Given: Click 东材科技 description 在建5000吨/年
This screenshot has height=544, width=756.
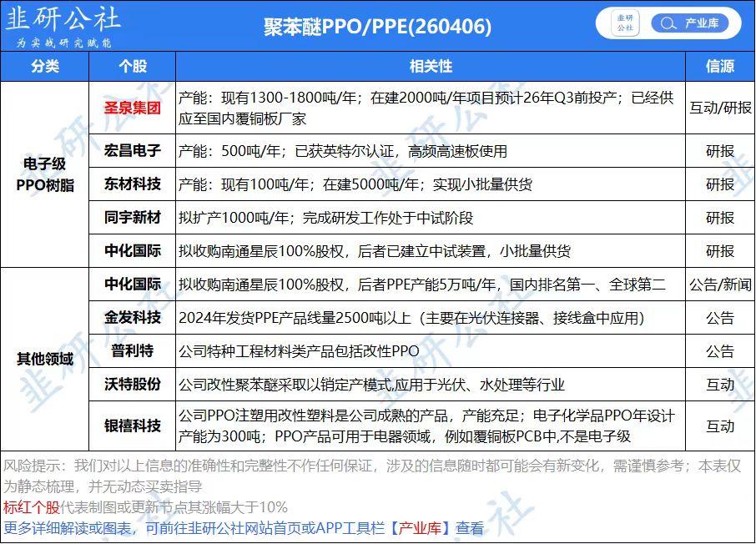Looking at the screenshot, I should coord(355,184).
